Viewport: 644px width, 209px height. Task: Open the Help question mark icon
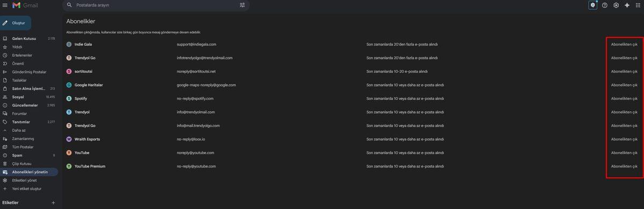[x=605, y=5]
